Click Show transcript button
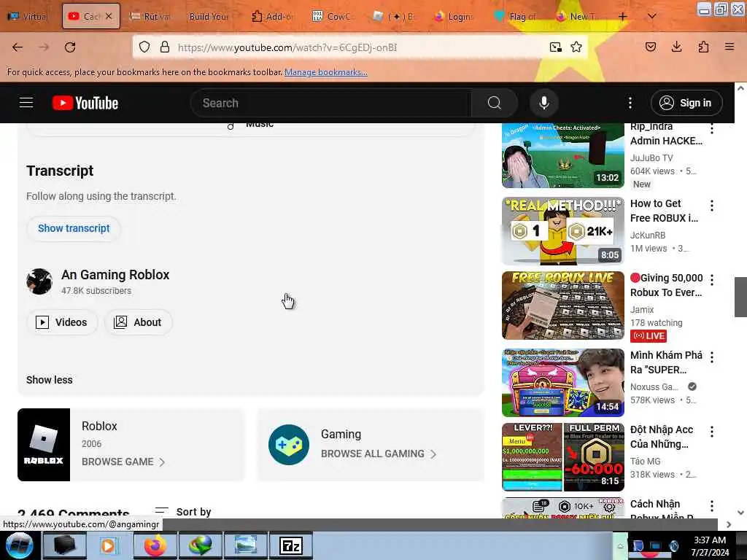Viewport: 747px width, 560px height. tap(74, 228)
